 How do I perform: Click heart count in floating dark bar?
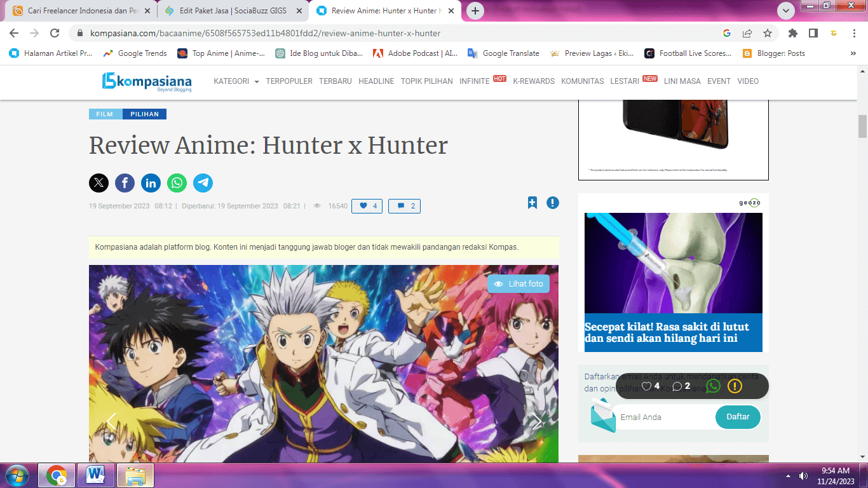point(651,386)
